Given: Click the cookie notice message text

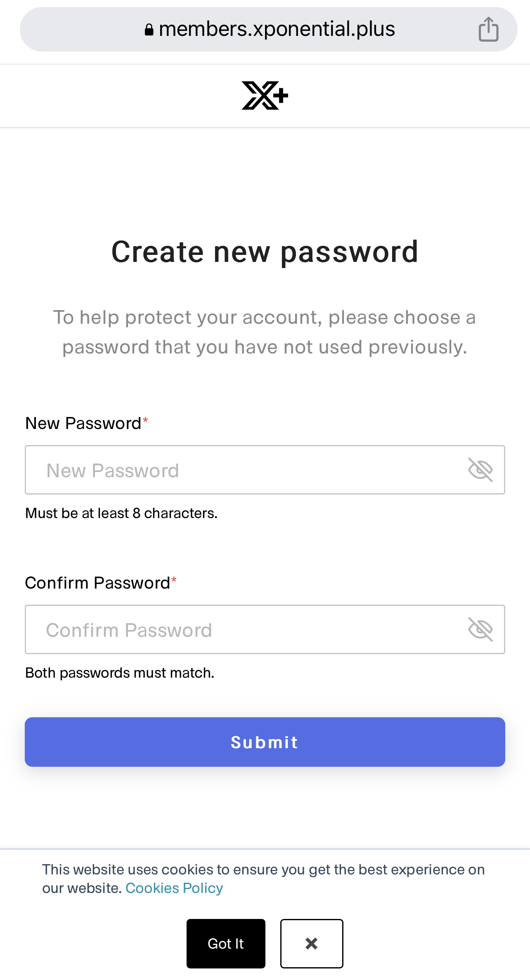Looking at the screenshot, I should (x=263, y=870).
